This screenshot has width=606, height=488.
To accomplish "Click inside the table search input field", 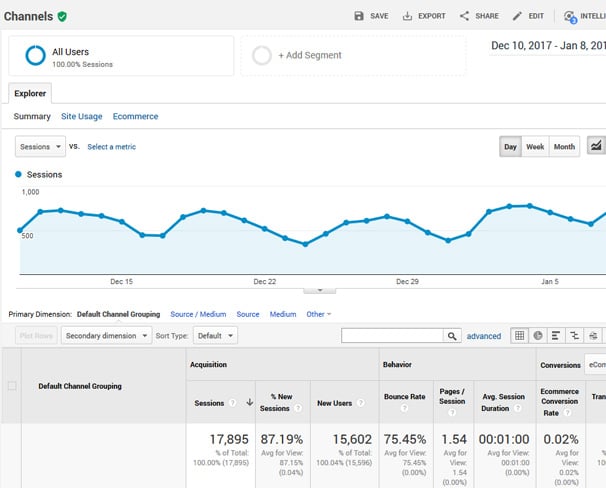I will pyautogui.click(x=392, y=336).
